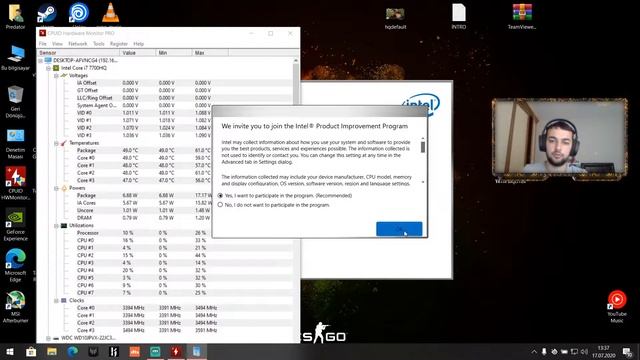Open Microsoft Store from the taskbar
Image resolution: width=640 pixels, height=360 pixels.
[x=31, y=351]
